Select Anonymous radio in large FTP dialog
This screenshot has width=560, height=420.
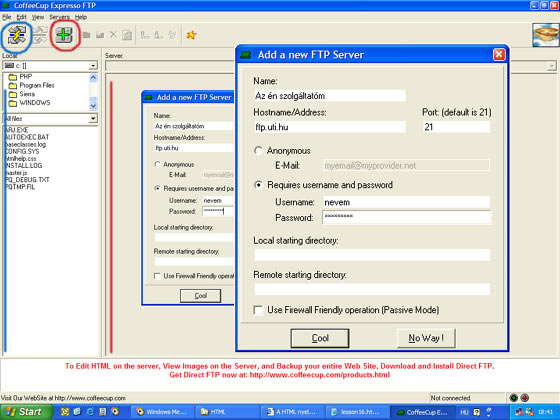click(x=258, y=150)
